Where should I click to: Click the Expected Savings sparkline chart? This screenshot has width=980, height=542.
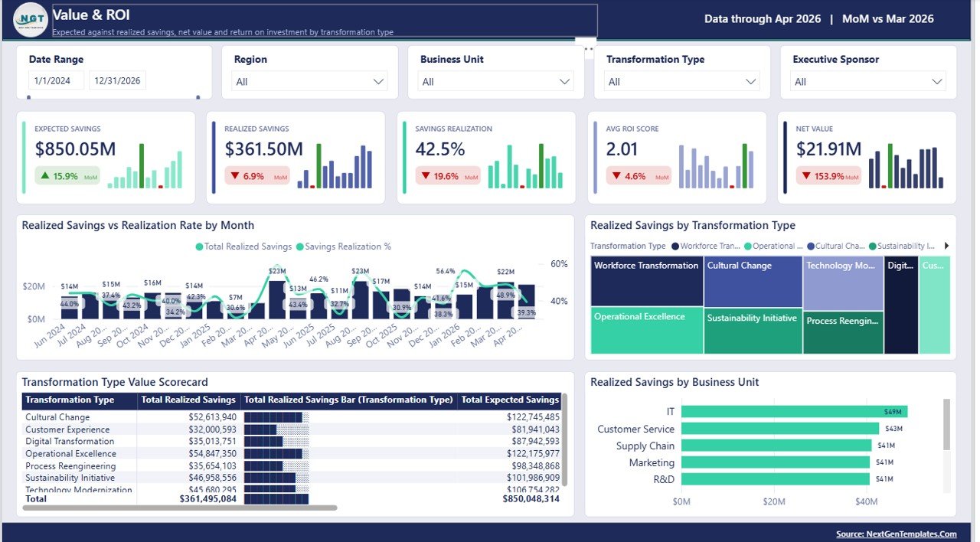pos(145,165)
